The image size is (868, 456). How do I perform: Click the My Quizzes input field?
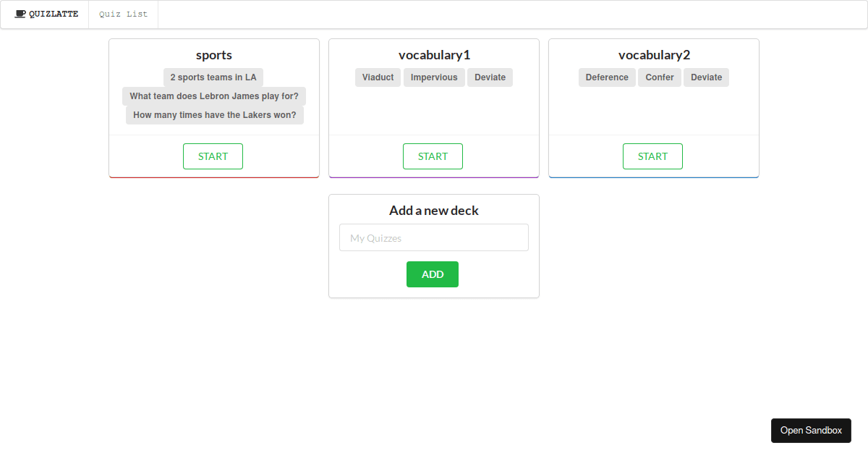tap(433, 237)
